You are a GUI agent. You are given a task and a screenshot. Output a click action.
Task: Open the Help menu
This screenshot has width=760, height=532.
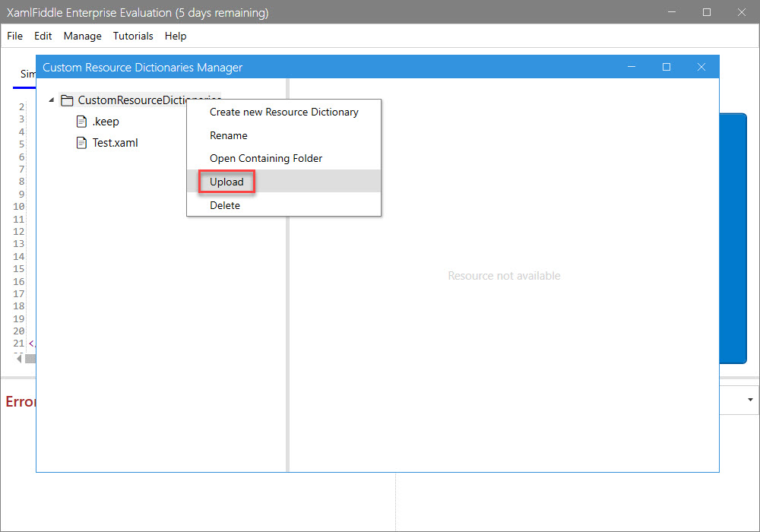click(x=176, y=36)
